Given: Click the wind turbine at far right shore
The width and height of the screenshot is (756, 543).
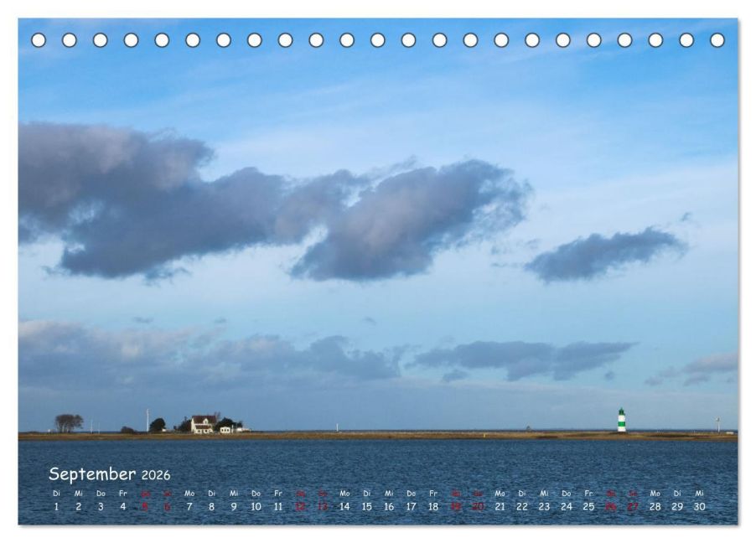Looking at the screenshot, I should 717,424.
